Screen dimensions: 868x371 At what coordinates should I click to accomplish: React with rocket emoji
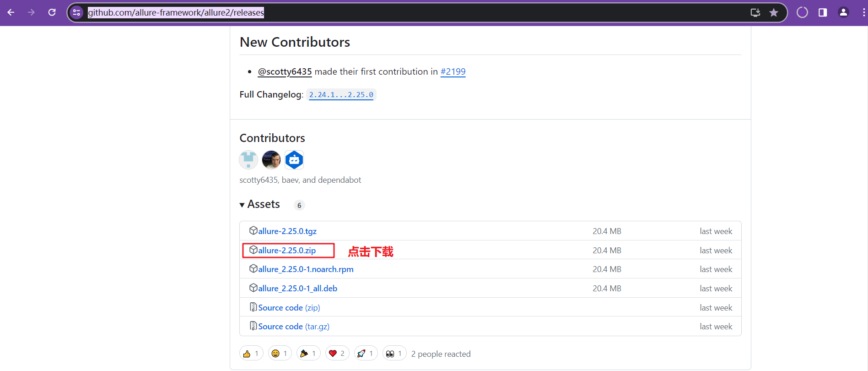click(x=366, y=353)
